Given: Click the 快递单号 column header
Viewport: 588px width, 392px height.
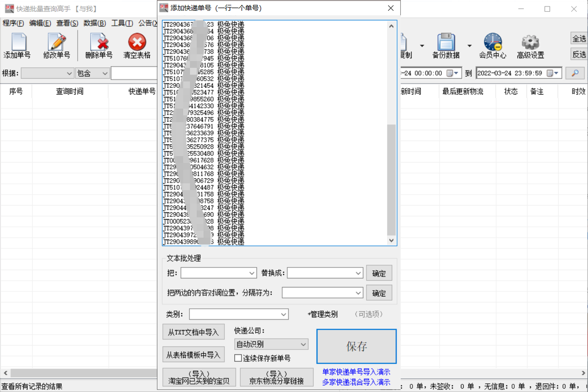Looking at the screenshot, I should click(142, 91).
